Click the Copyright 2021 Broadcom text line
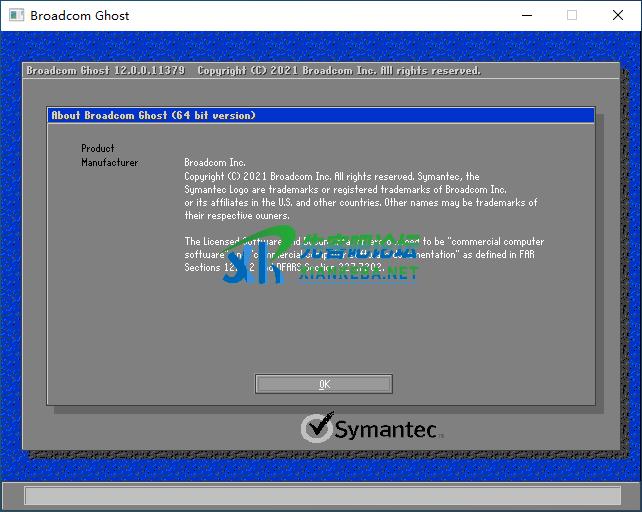Viewport: 642px width, 512px height. (331, 176)
